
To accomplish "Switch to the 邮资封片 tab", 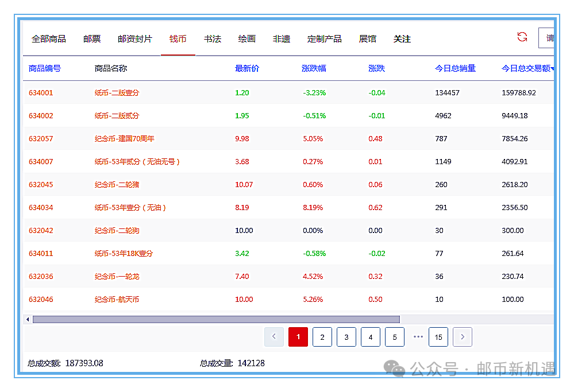I will (x=135, y=39).
